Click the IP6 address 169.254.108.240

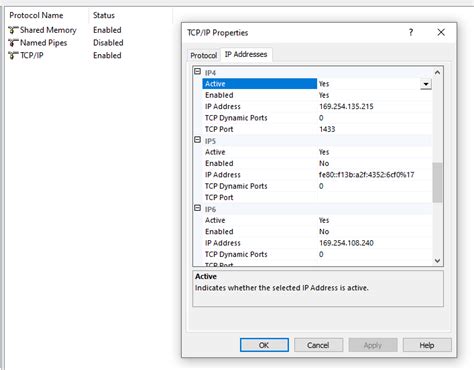346,243
